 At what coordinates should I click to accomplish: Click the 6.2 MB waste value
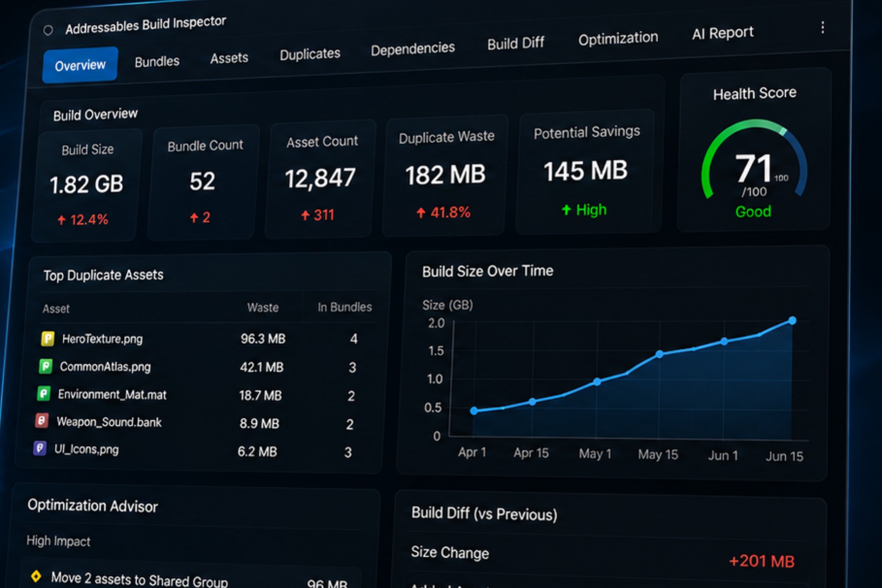257,451
